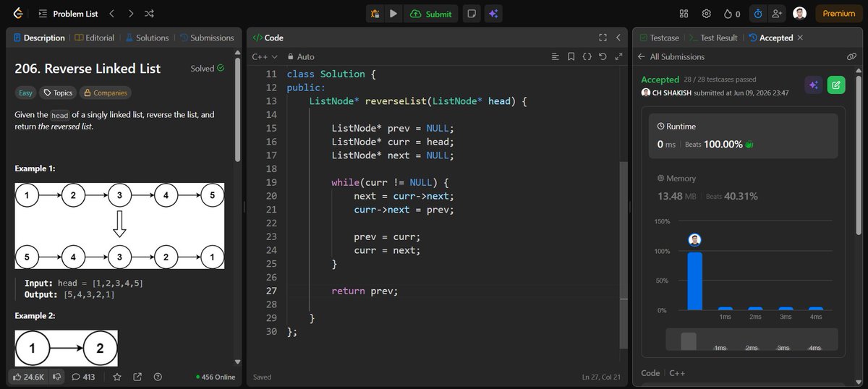Click the green edit solution button
The height and width of the screenshot is (389, 868).
click(836, 85)
